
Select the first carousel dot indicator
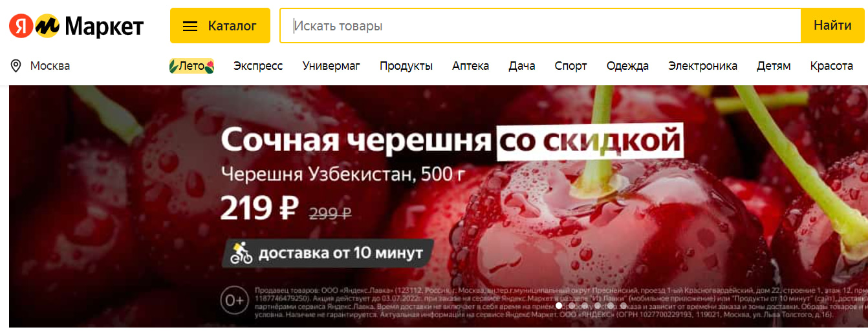[x=559, y=306]
